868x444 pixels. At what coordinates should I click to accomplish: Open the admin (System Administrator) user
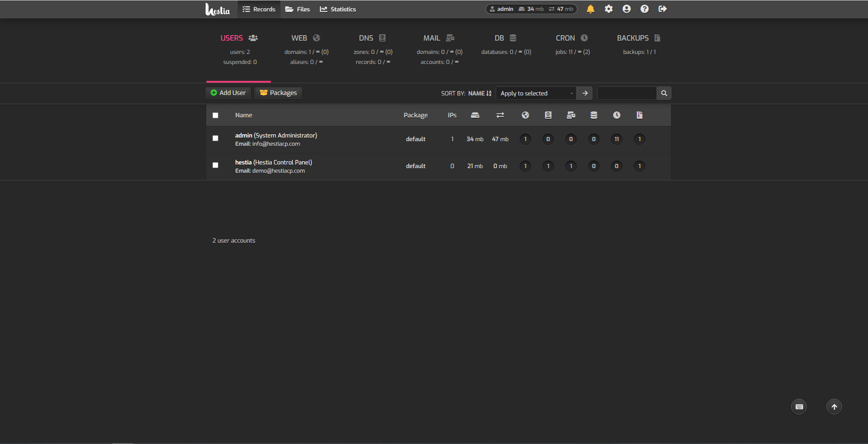[276, 135]
